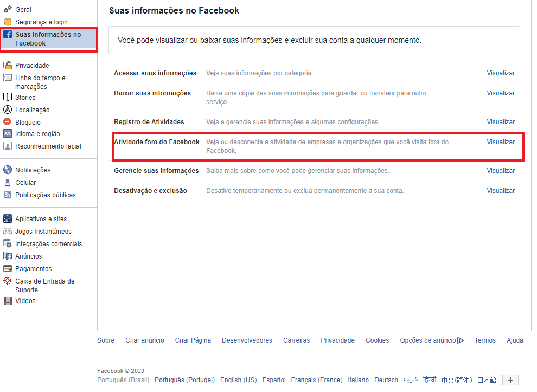Click the Reconhecimento facial icon

8,146
